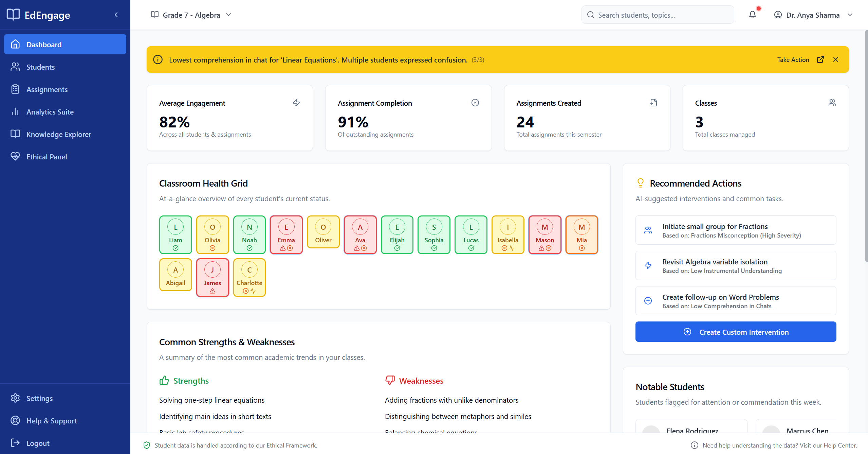Open the search magnifier in the search bar
This screenshot has height=454, width=868.
click(x=591, y=15)
